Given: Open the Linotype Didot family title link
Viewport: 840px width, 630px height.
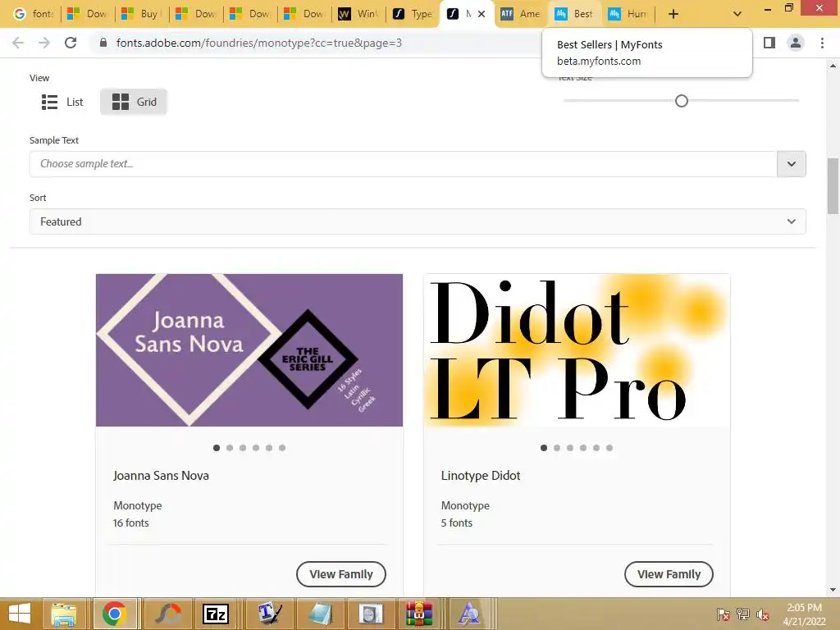Looking at the screenshot, I should (481, 476).
